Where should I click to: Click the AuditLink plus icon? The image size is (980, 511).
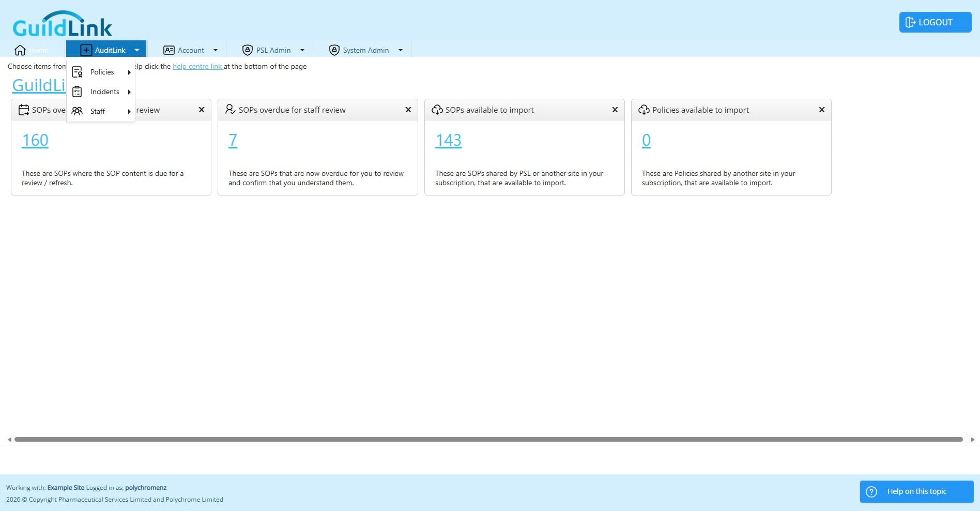(86, 50)
